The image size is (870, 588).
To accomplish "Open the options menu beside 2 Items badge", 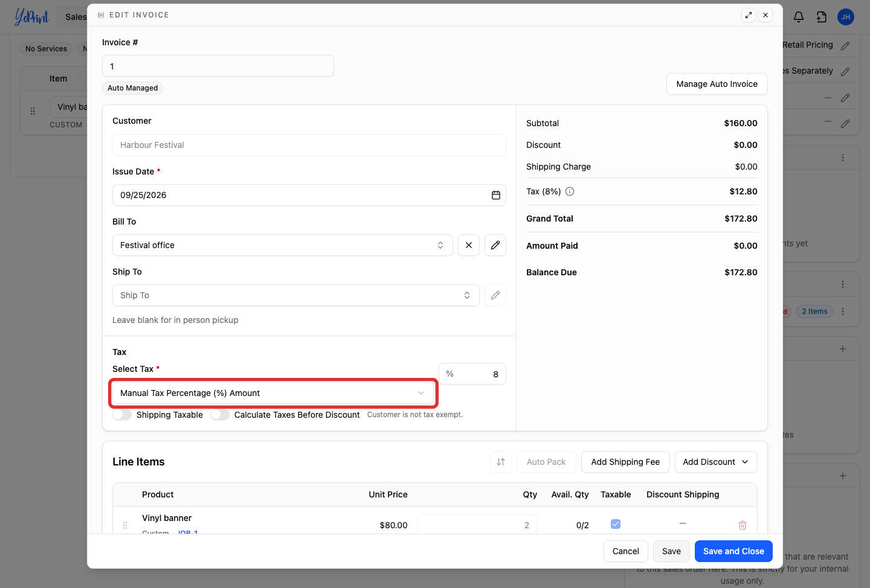I will click(x=843, y=312).
